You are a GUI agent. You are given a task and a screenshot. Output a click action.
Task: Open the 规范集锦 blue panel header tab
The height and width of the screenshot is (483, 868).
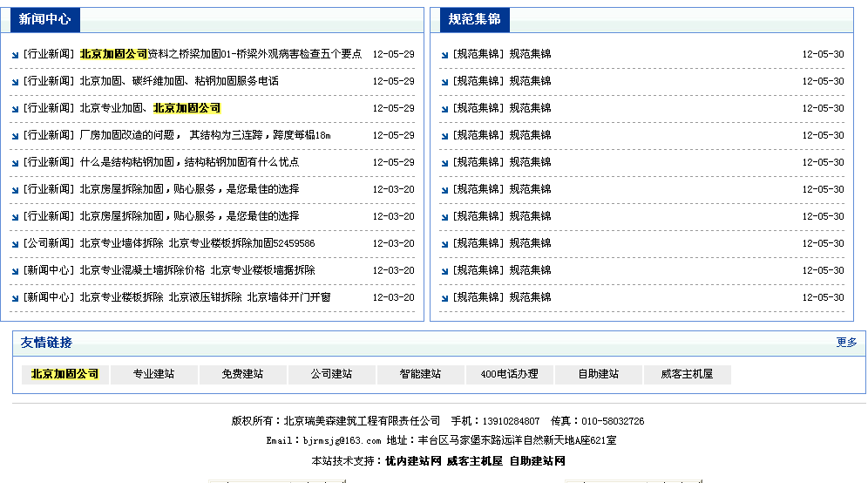click(474, 19)
